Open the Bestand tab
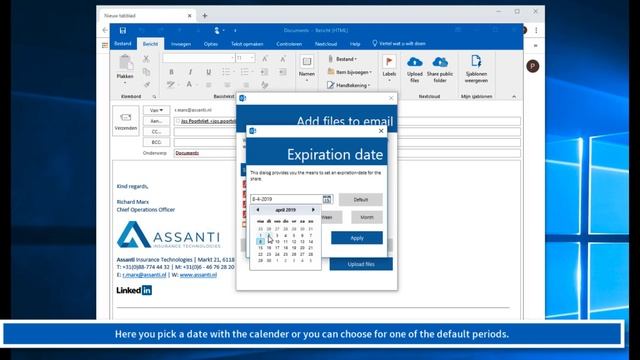This screenshot has height=360, width=640. [123, 43]
